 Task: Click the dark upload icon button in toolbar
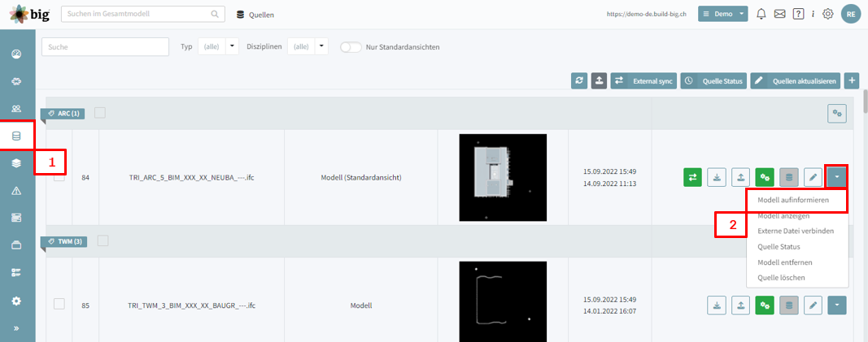(599, 80)
